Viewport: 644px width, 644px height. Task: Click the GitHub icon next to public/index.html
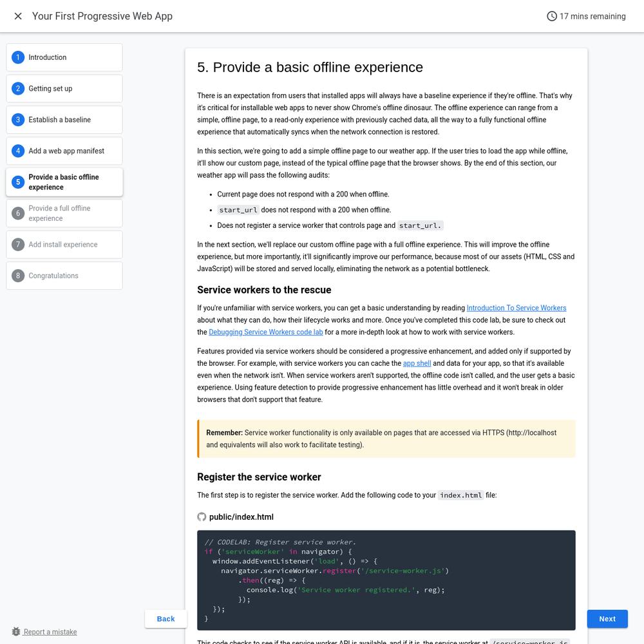(202, 516)
